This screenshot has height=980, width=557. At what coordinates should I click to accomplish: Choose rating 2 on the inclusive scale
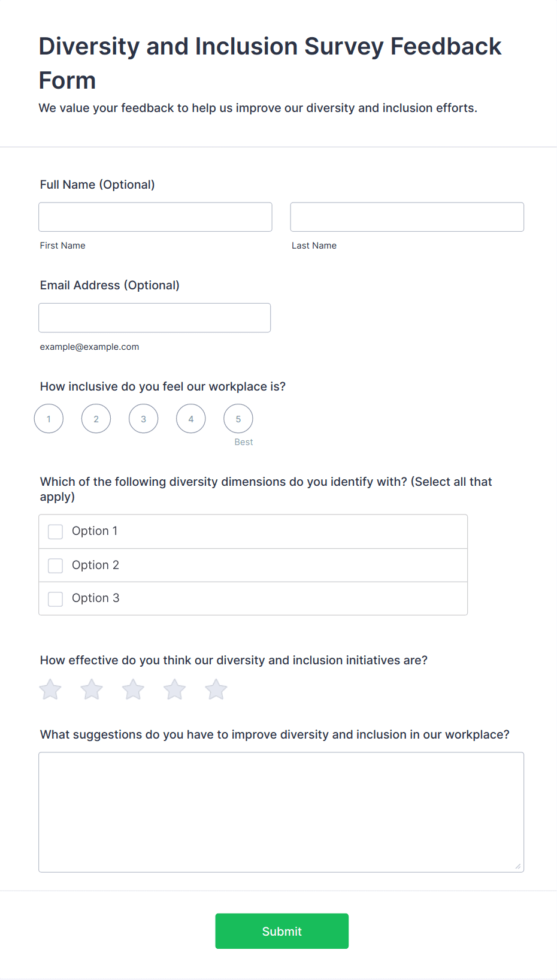[96, 419]
